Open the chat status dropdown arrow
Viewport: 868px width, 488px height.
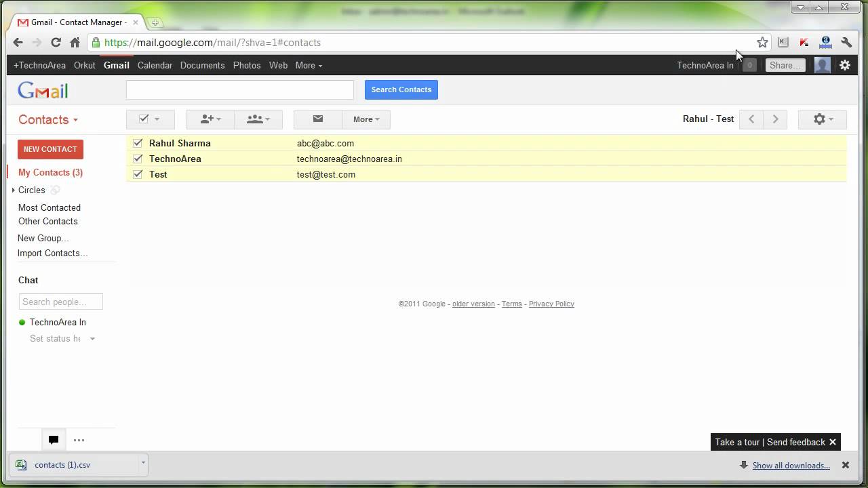tap(92, 339)
